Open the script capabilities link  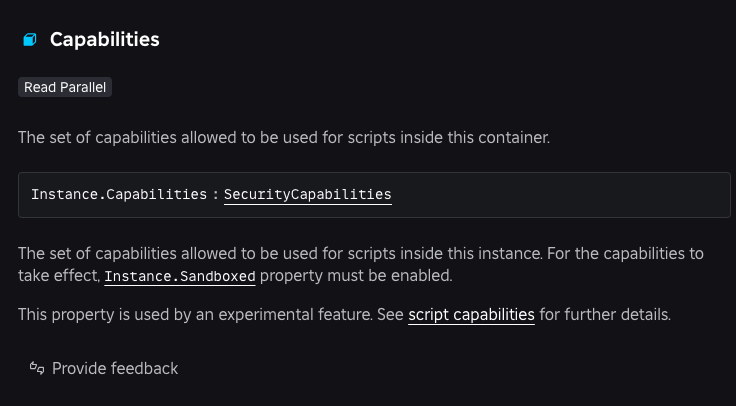471,314
